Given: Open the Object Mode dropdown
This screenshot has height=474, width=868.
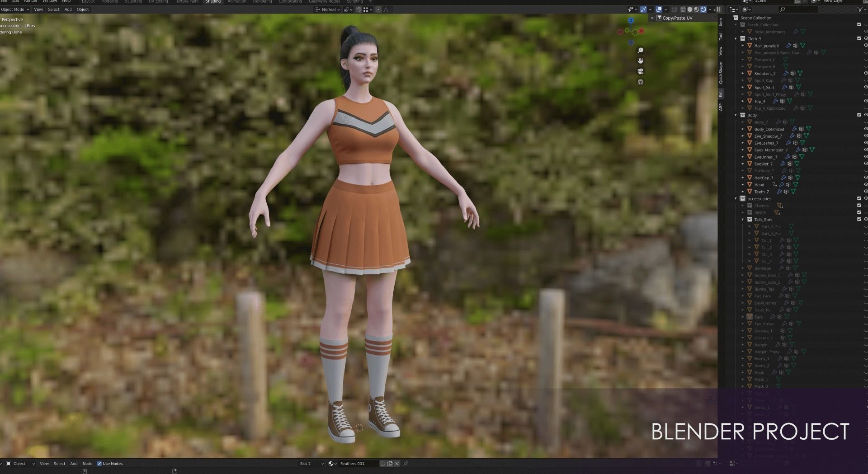Looking at the screenshot, I should coord(15,9).
